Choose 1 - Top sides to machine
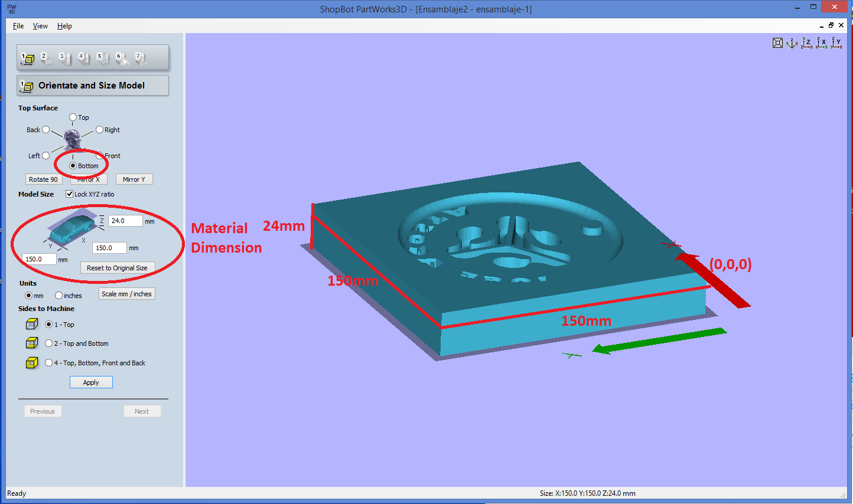853x504 pixels. [49, 325]
